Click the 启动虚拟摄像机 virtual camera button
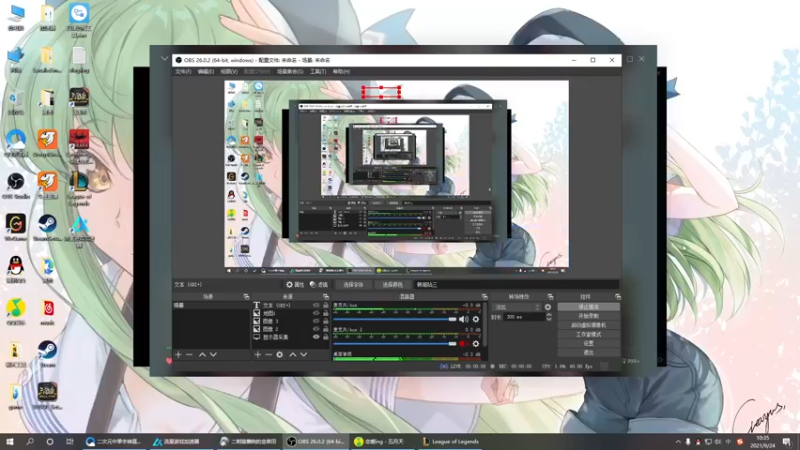Screen dimensions: 800x450 pos(588,326)
